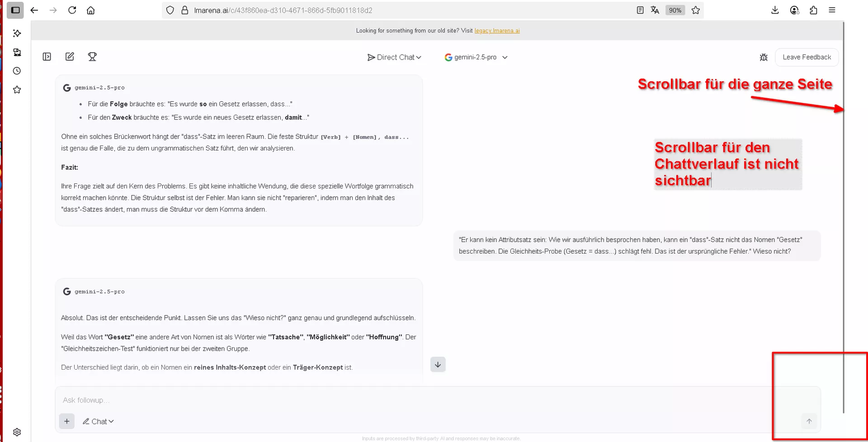Expand the Chat modality dropdown
Viewport: 868px width, 442px height.
(x=98, y=421)
